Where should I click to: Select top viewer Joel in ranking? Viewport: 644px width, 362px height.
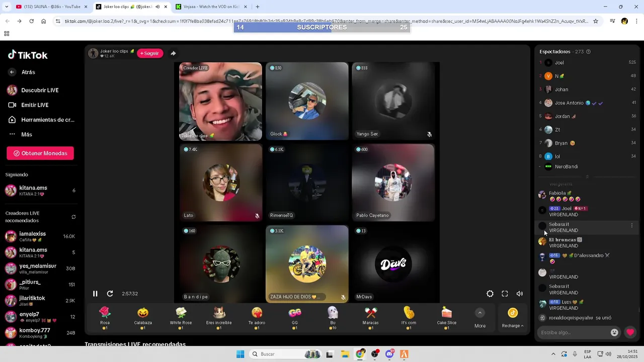(x=587, y=63)
